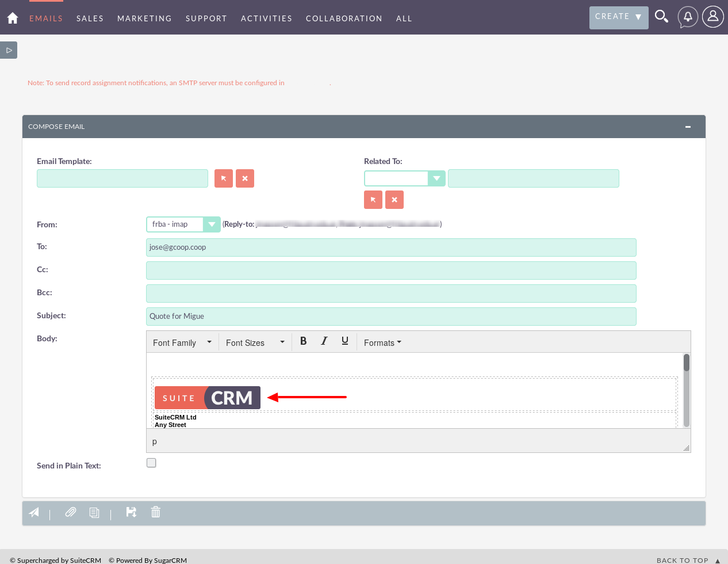Open the Sales menu
This screenshot has width=728, height=564.
(x=90, y=18)
